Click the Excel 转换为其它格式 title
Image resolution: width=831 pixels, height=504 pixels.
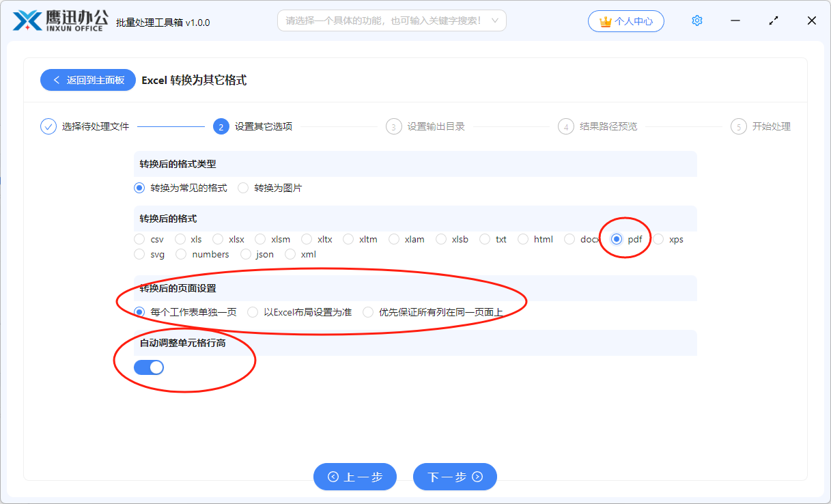click(x=194, y=80)
